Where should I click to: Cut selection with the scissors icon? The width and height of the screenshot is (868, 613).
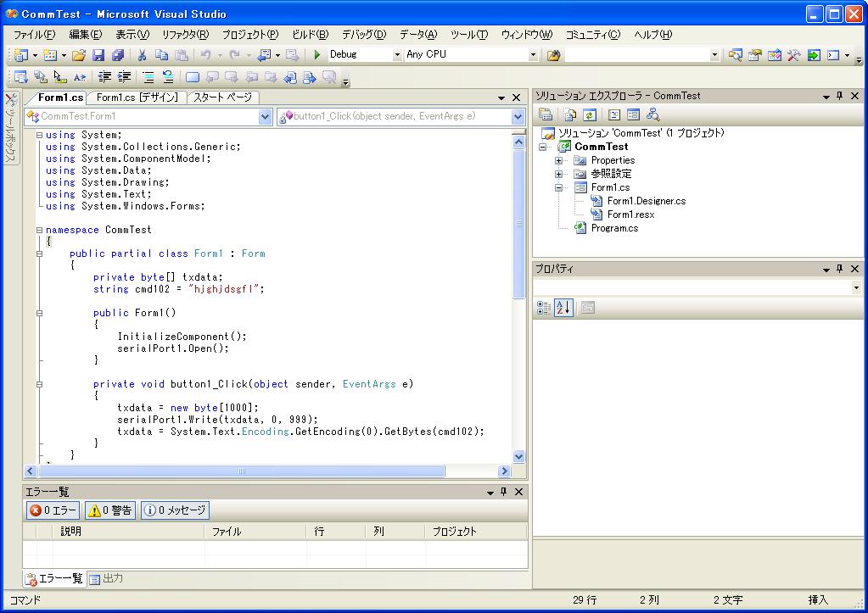tap(142, 55)
